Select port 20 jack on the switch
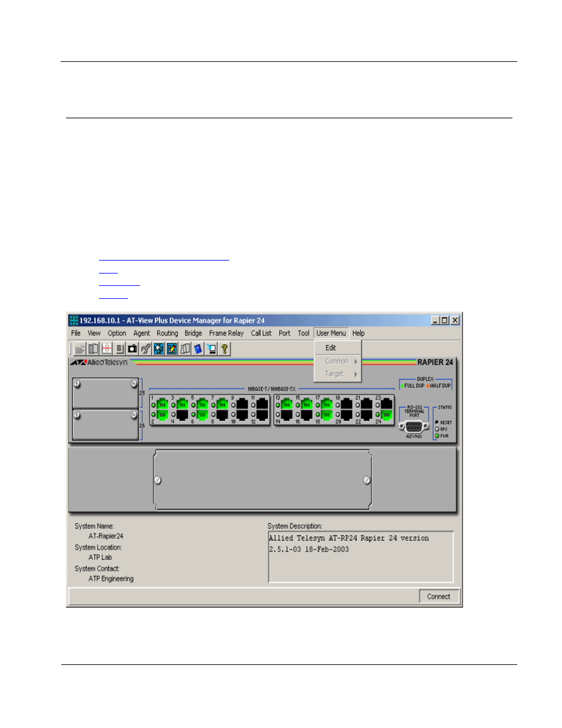The image size is (562, 728). point(347,415)
